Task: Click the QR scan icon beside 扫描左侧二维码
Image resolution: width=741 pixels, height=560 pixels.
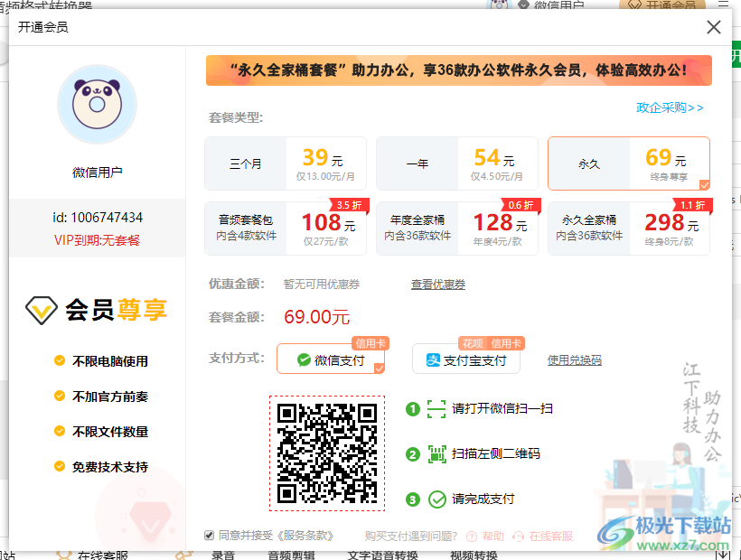Action: [x=437, y=454]
